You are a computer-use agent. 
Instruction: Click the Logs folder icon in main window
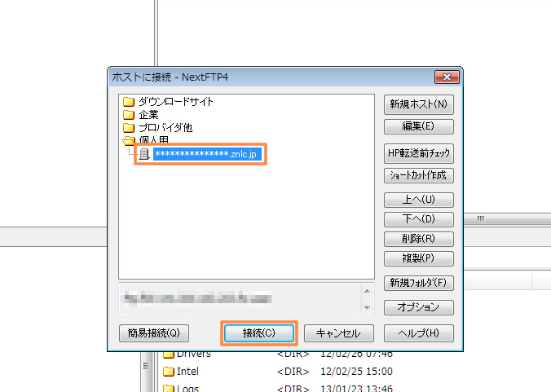(169, 389)
